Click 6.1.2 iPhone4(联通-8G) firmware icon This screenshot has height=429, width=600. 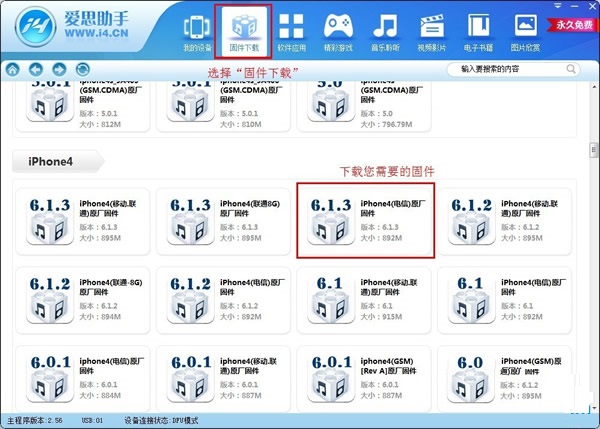pos(50,300)
